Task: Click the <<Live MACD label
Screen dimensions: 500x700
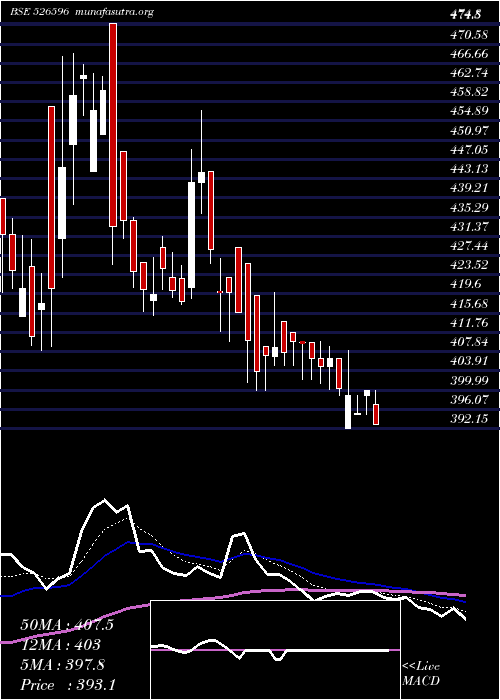Action: (x=421, y=674)
